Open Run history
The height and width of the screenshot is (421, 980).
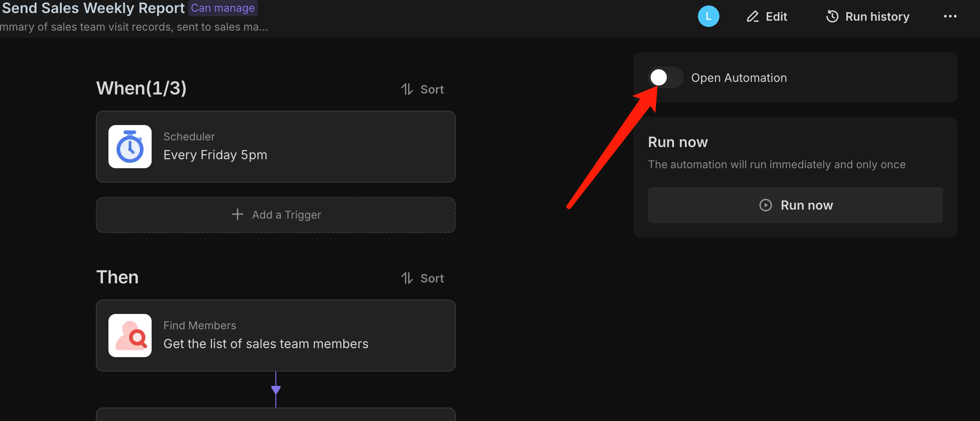click(868, 17)
